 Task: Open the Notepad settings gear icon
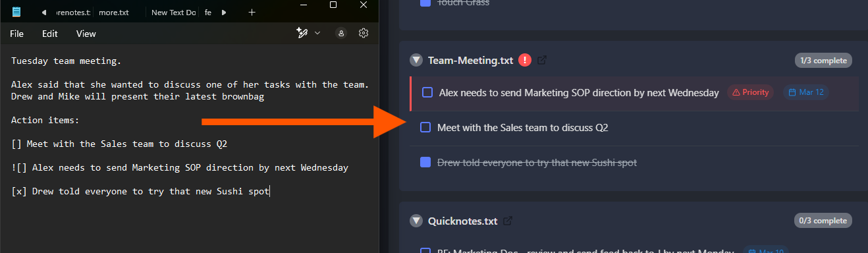(363, 33)
